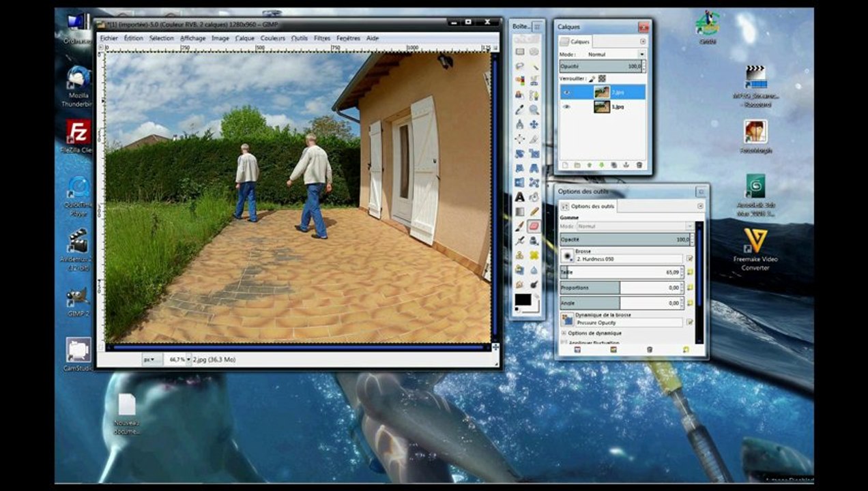This screenshot has height=491, width=868.
Task: Select the Bucket Fill tool
Action: point(535,197)
